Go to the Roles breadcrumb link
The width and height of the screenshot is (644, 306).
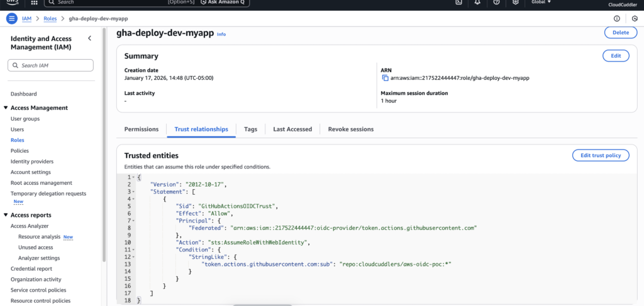[x=50, y=18]
